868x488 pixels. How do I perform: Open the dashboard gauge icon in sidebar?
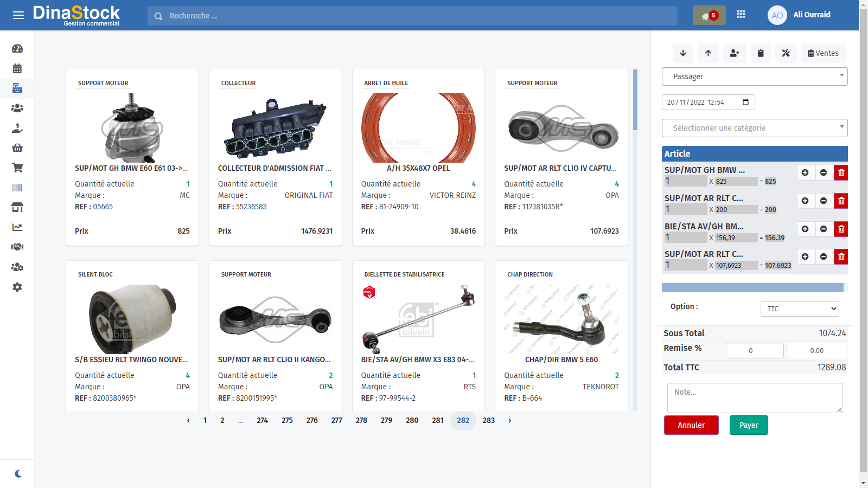click(x=17, y=49)
